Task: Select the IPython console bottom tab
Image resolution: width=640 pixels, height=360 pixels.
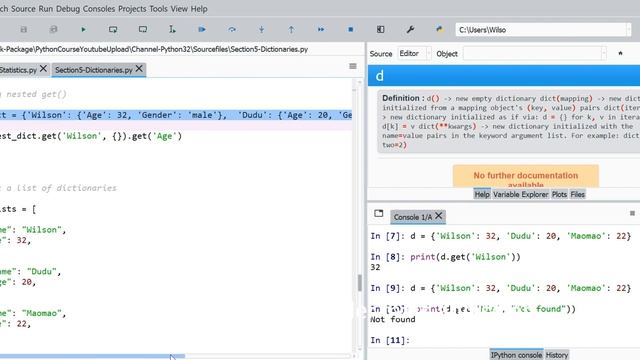Action: click(x=516, y=355)
